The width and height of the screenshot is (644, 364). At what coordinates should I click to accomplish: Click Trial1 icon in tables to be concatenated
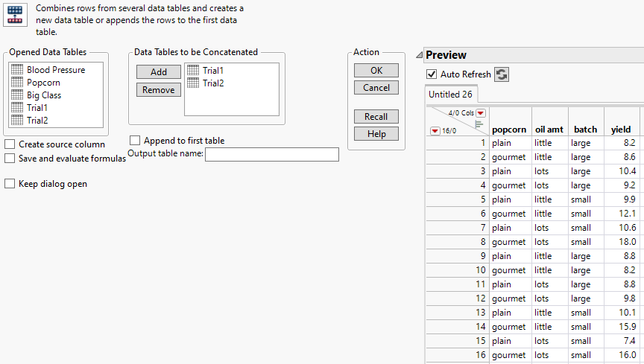click(x=193, y=71)
